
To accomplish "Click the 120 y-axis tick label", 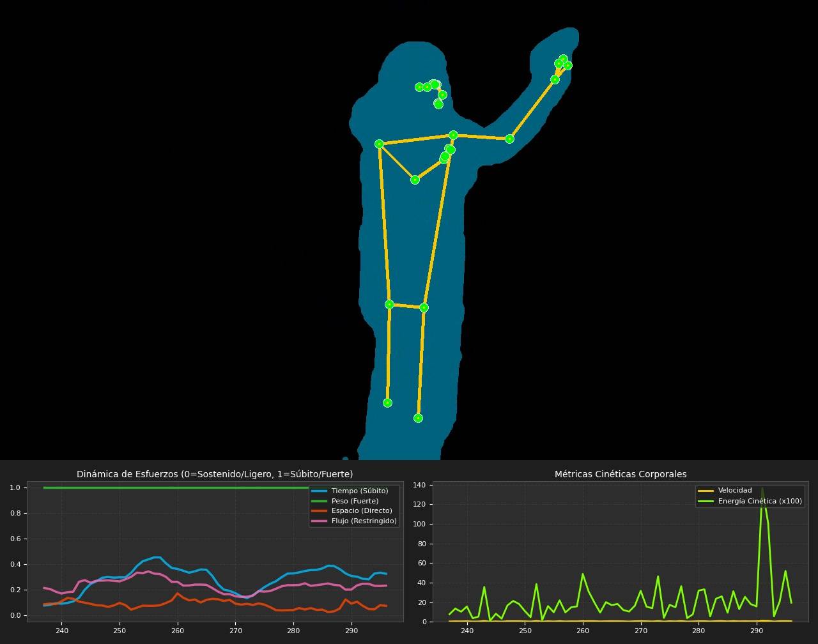I will pyautogui.click(x=420, y=505).
